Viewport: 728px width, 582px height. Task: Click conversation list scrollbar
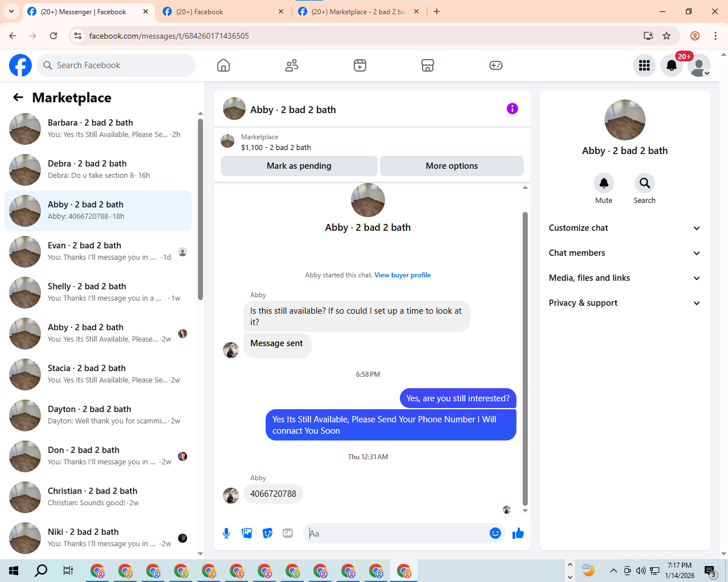200,209
